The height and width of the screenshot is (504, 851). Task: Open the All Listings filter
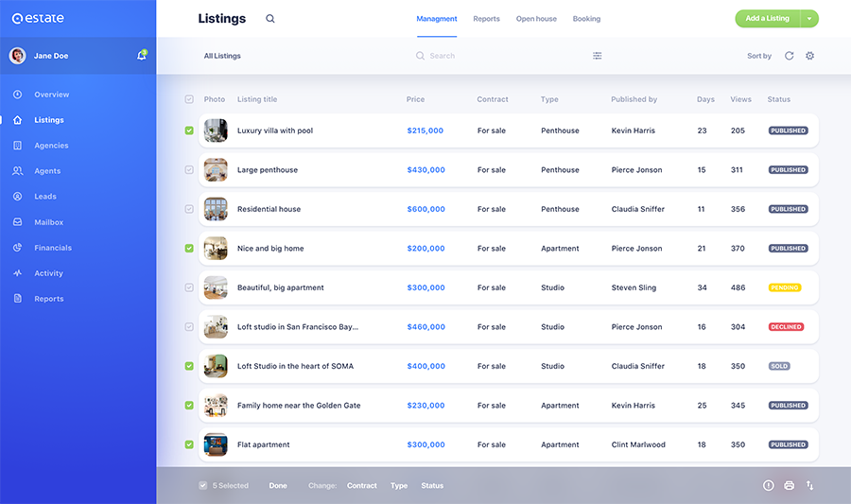point(222,56)
